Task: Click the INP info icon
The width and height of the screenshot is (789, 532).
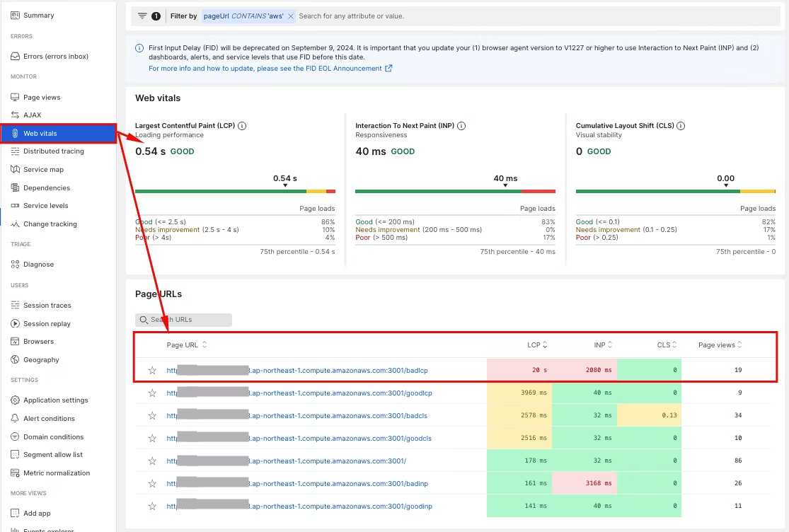Action: click(461, 126)
